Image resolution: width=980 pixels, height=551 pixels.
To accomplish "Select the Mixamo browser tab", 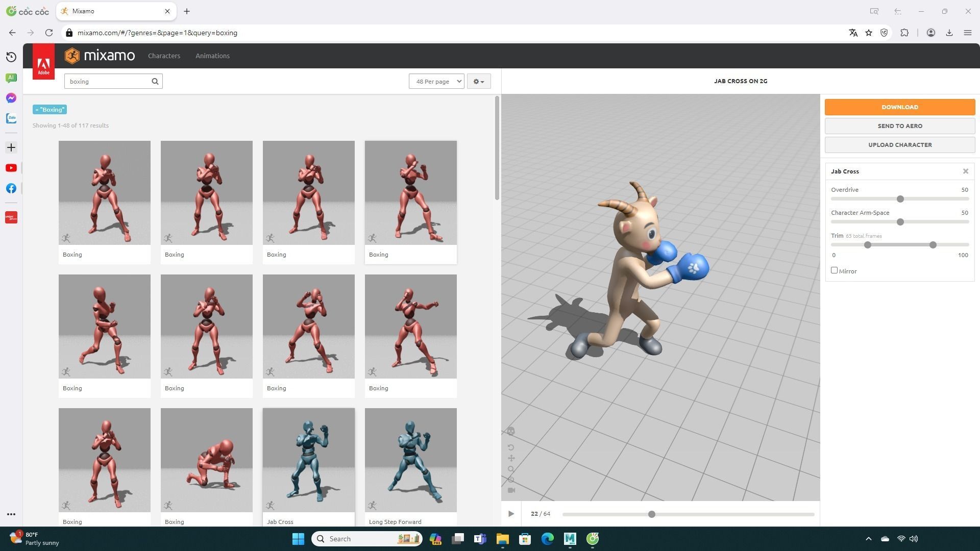I will pos(116,11).
